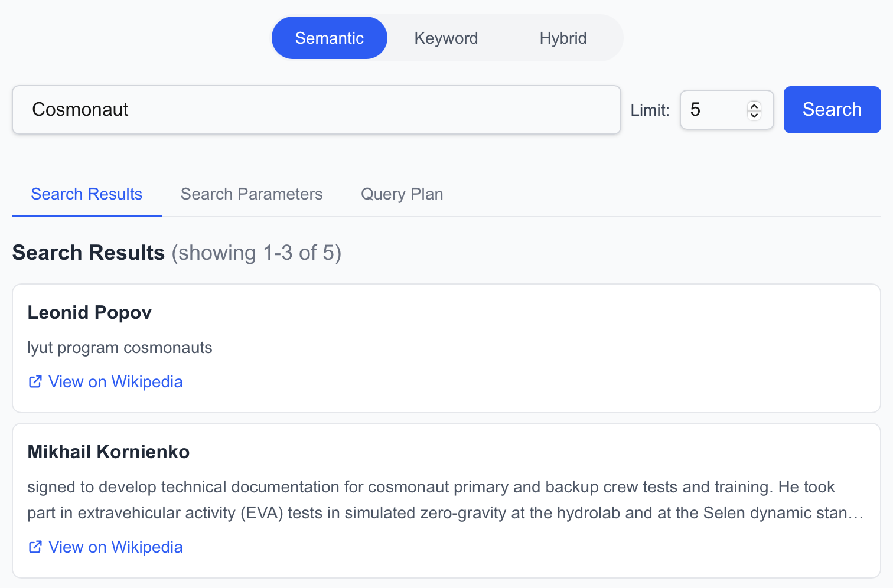Image resolution: width=893 pixels, height=588 pixels.
Task: Click the Leonid Popov result title
Action: (x=89, y=312)
